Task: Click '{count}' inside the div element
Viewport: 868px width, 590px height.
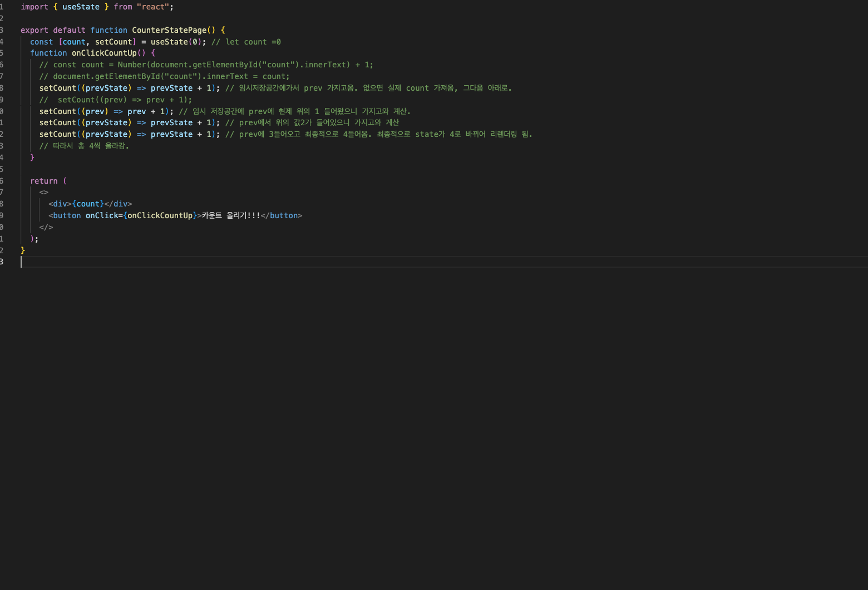Action: (88, 204)
